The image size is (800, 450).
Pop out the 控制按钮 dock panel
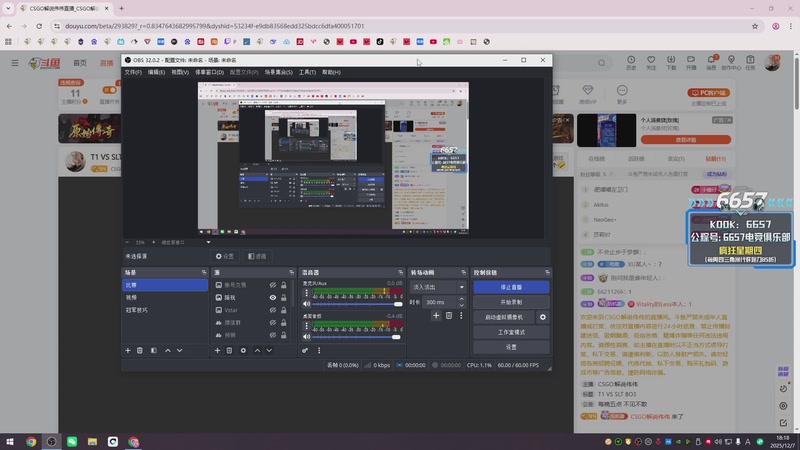click(x=547, y=272)
